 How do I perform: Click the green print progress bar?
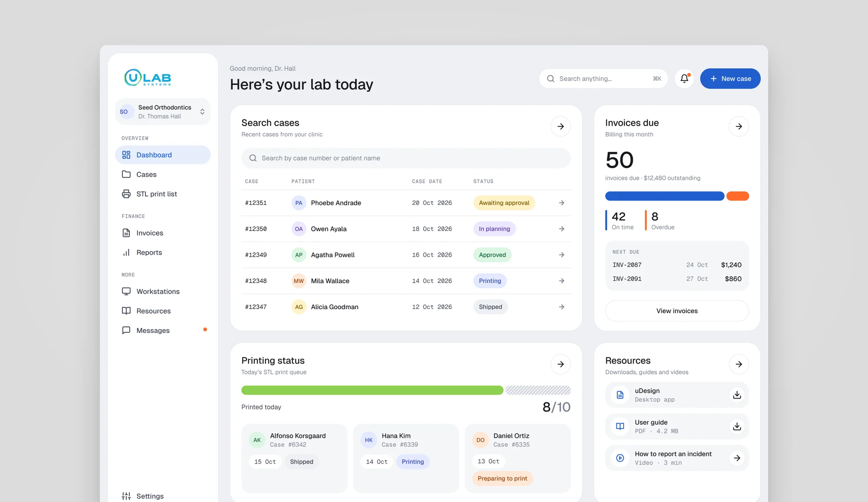372,390
